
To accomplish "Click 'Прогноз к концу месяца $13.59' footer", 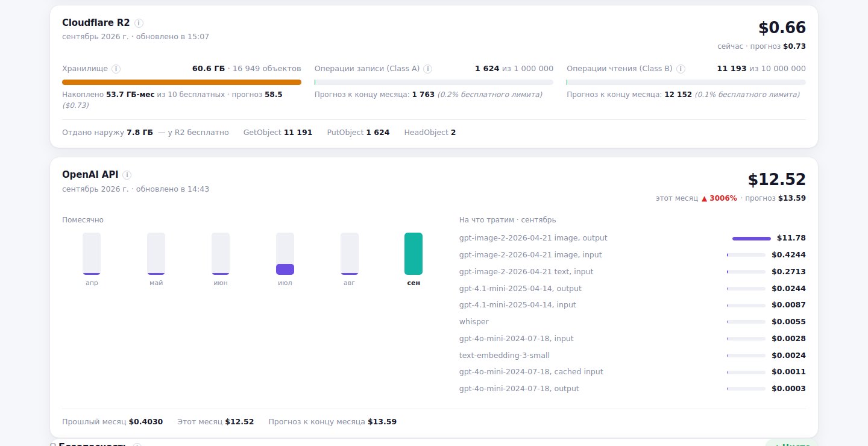I will click(x=333, y=422).
